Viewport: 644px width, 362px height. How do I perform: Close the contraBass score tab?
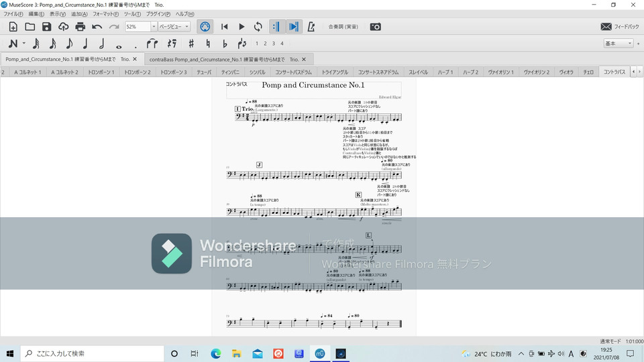point(304,59)
